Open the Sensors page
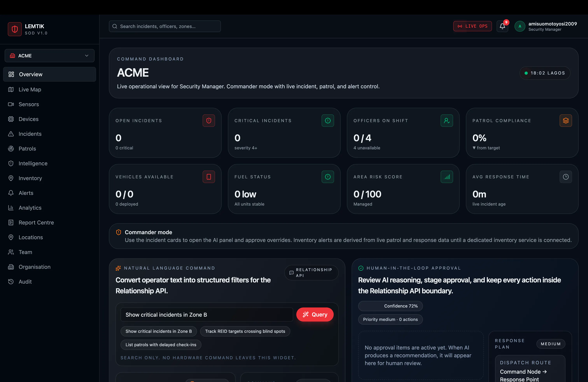Screen dimensions: 588x382 pyautogui.click(x=49, y=104)
